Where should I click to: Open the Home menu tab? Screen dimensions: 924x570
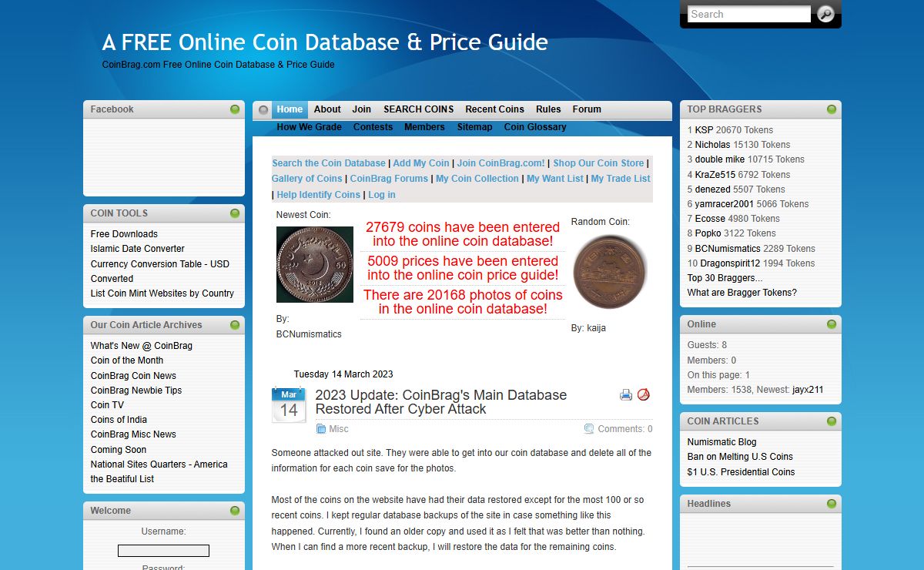coord(290,109)
